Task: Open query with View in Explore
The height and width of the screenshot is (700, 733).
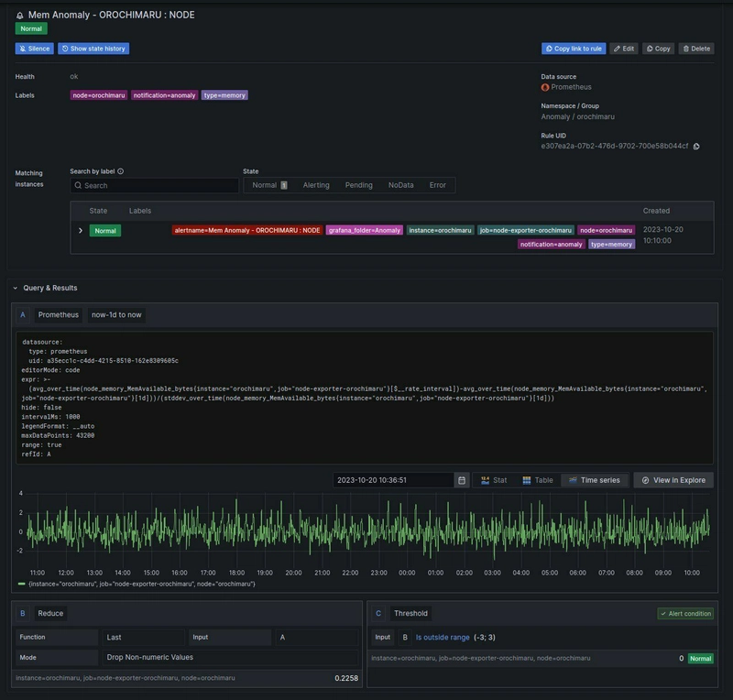Action: tap(673, 480)
